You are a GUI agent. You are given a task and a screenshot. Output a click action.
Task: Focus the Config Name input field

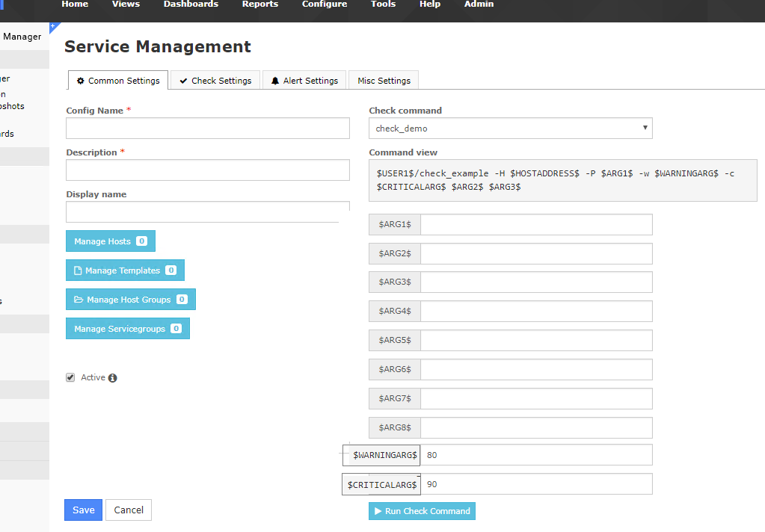click(207, 129)
